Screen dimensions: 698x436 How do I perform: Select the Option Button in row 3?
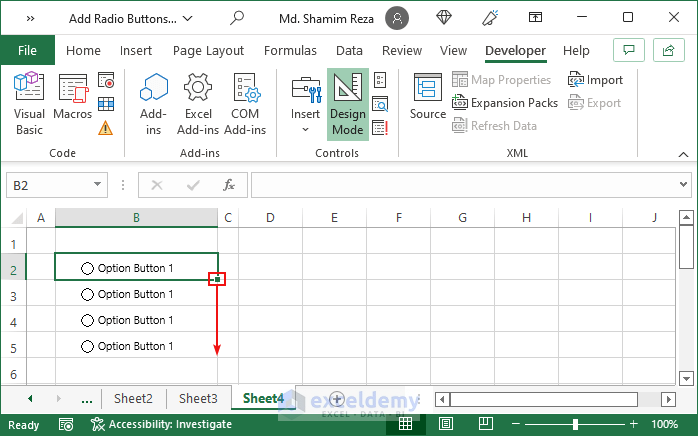(127, 294)
